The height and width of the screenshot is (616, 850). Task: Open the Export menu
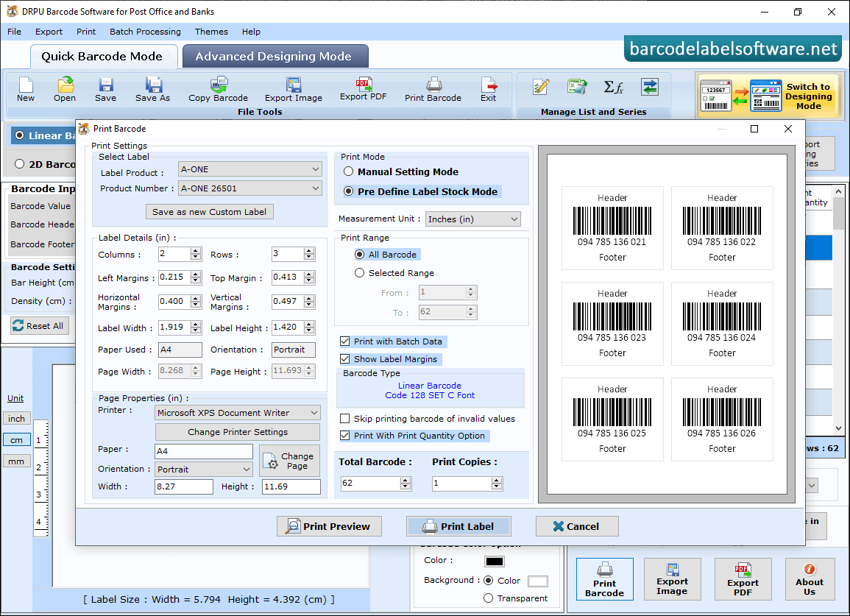click(49, 32)
